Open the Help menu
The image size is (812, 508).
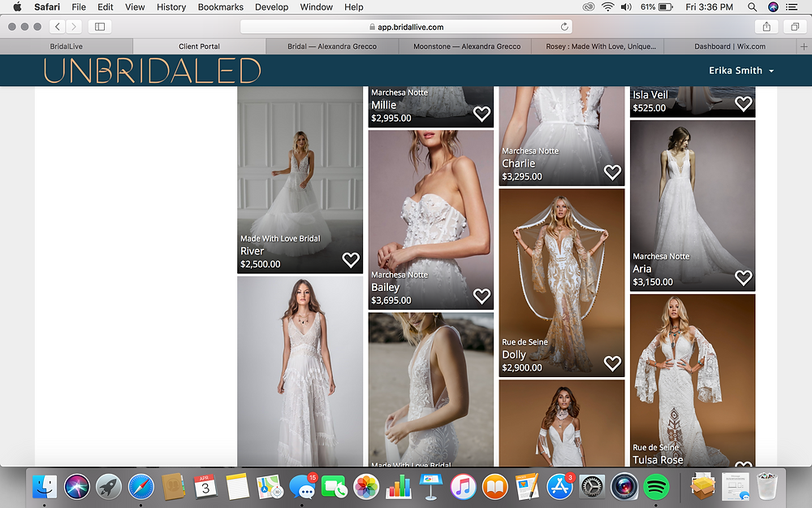click(354, 7)
